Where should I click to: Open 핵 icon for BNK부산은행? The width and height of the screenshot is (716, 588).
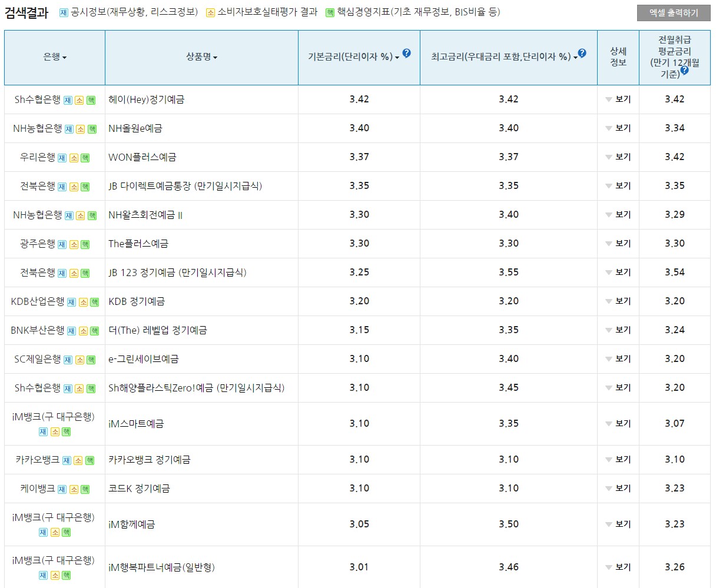[95, 331]
